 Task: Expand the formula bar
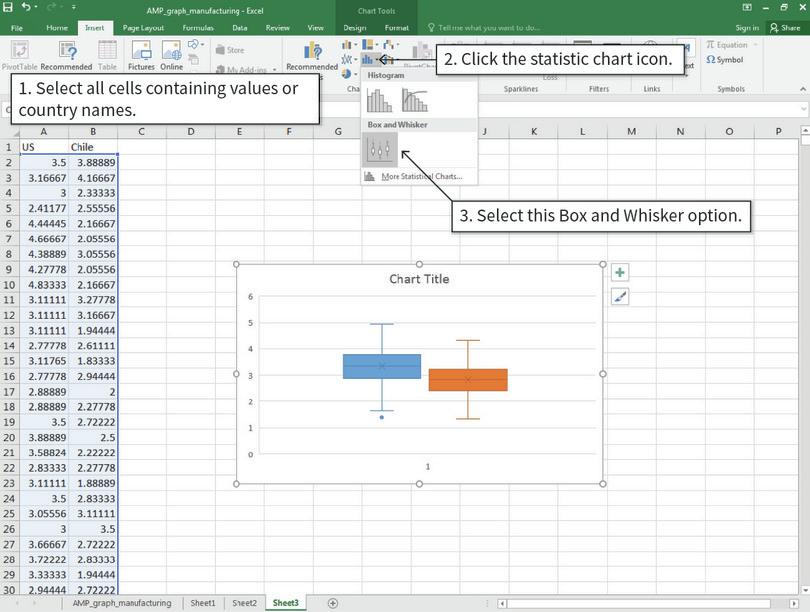tap(803, 109)
